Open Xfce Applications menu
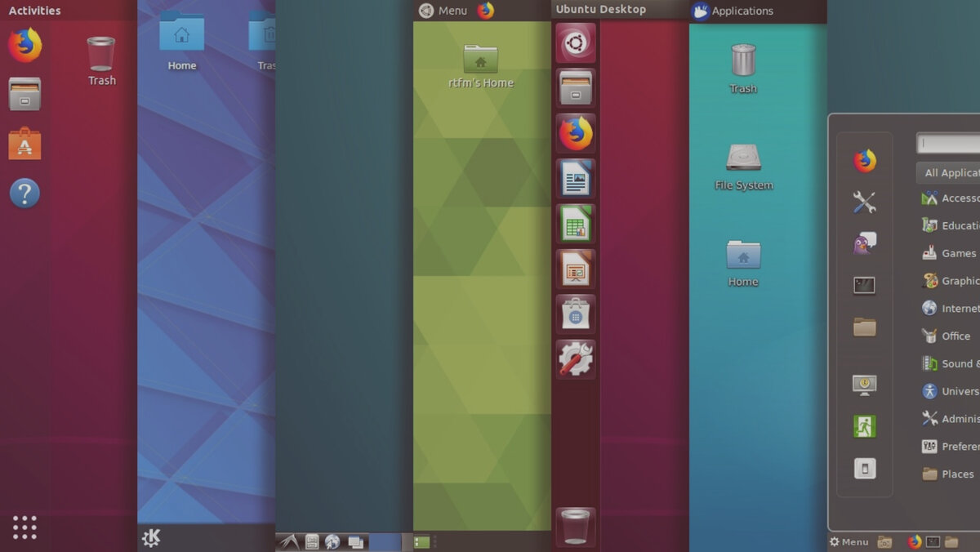Viewport: 980px width, 552px height. pos(733,11)
